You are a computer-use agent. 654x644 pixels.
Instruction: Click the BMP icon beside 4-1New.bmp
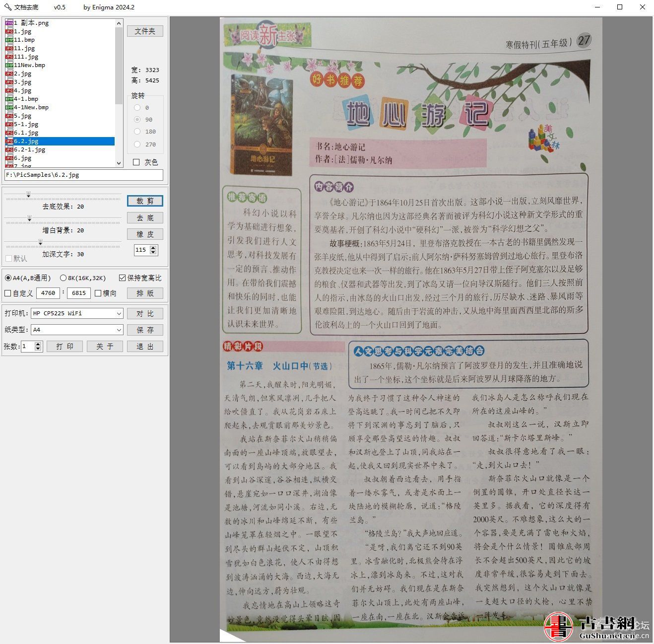tap(9, 107)
